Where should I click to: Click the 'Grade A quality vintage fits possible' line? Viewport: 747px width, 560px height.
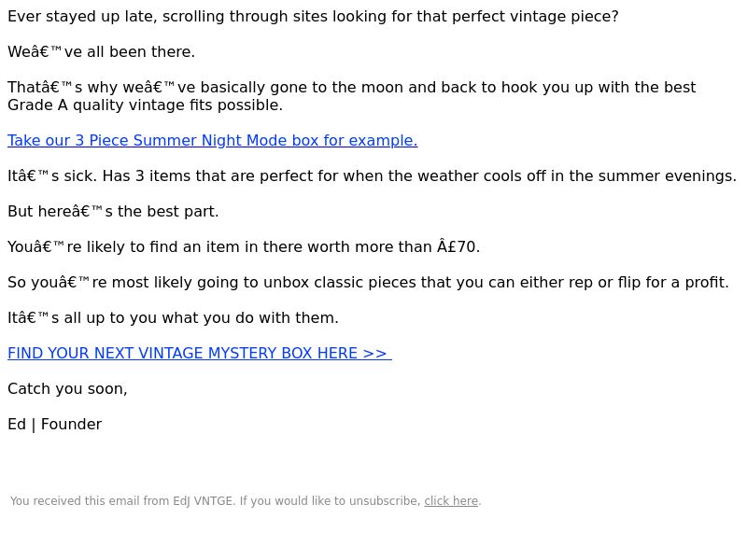pos(146,105)
